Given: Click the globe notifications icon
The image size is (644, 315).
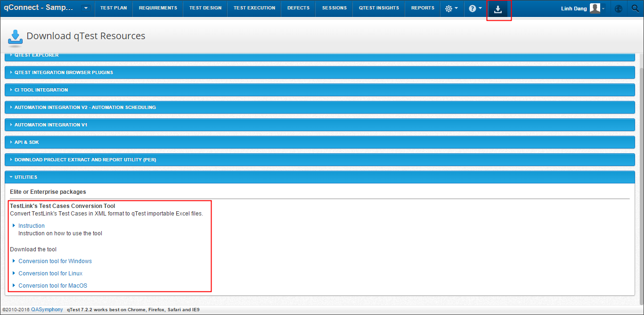Looking at the screenshot, I should tap(619, 8).
